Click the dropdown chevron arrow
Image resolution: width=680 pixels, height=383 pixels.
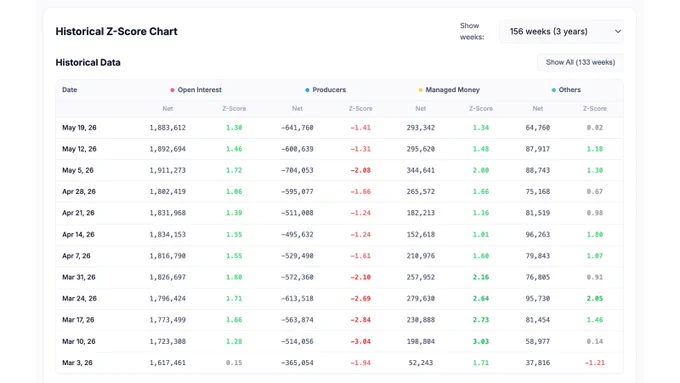(x=618, y=32)
